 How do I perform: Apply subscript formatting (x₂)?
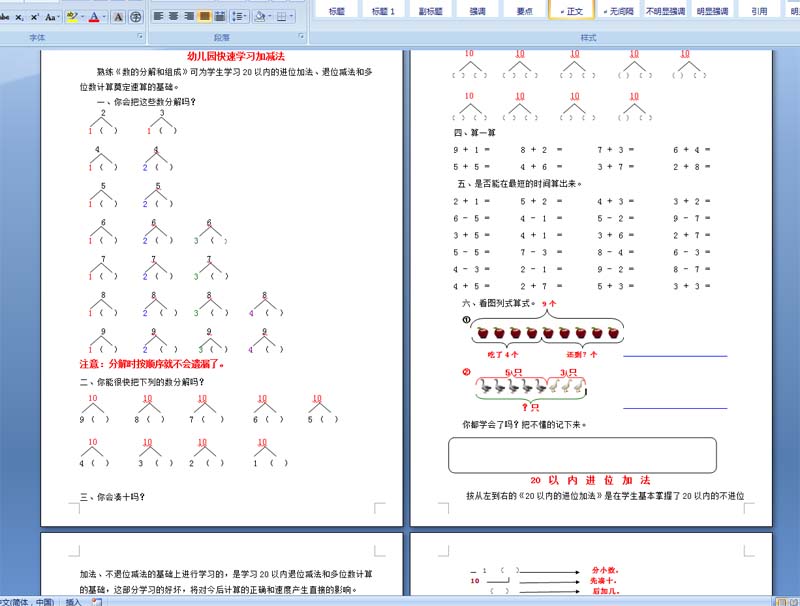pyautogui.click(x=19, y=17)
